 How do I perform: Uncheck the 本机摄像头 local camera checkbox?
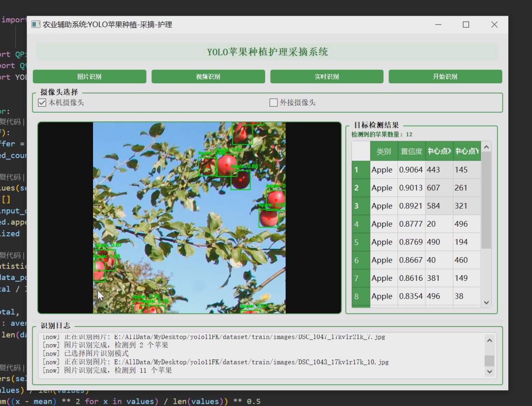tap(41, 102)
